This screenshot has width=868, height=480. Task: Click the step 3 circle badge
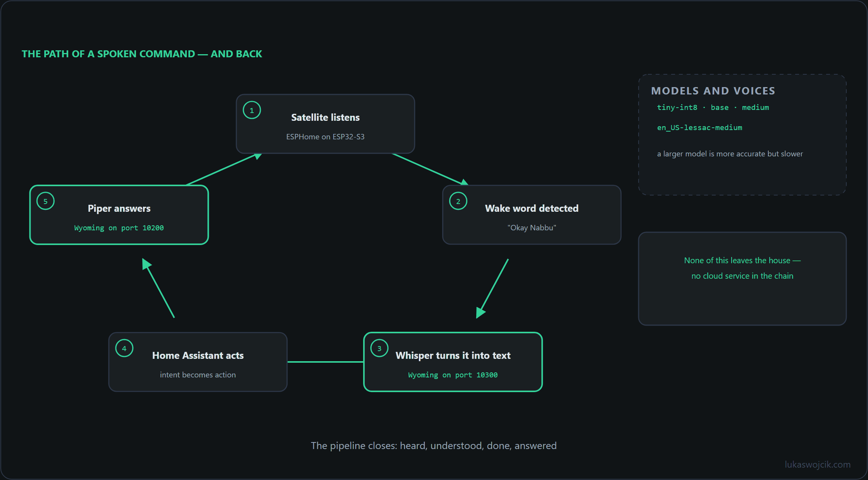tap(379, 348)
